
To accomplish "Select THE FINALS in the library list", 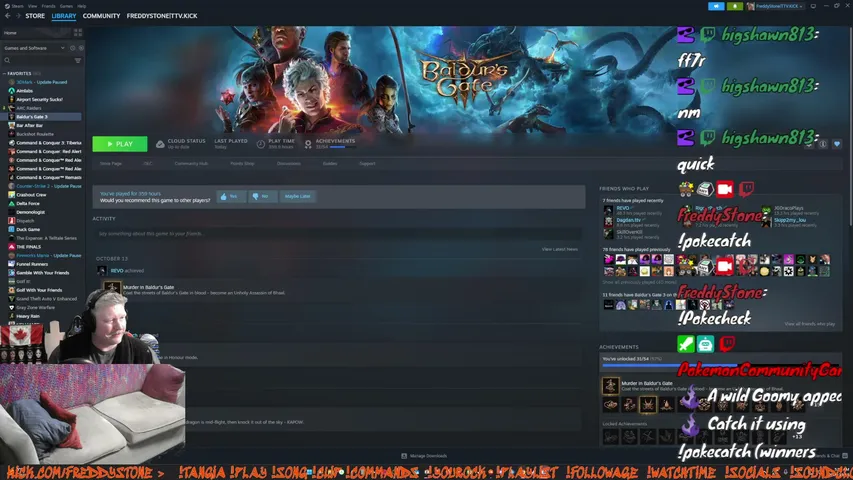I will point(28,247).
